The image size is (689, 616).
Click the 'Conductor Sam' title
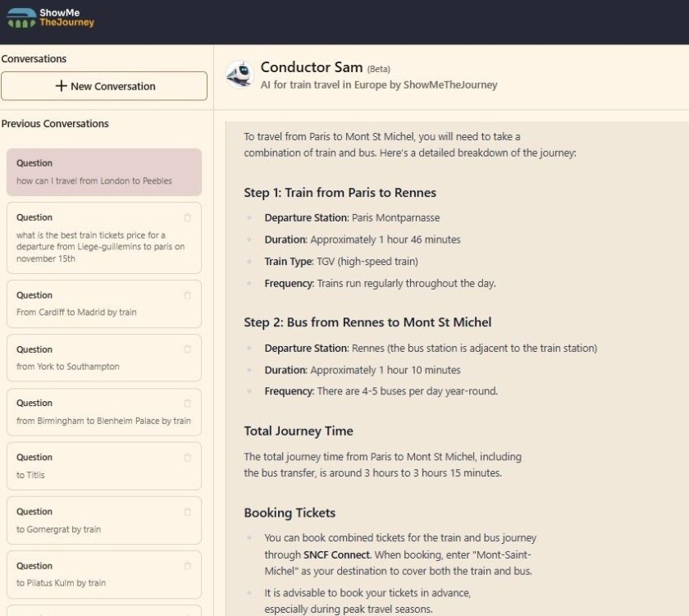click(312, 67)
